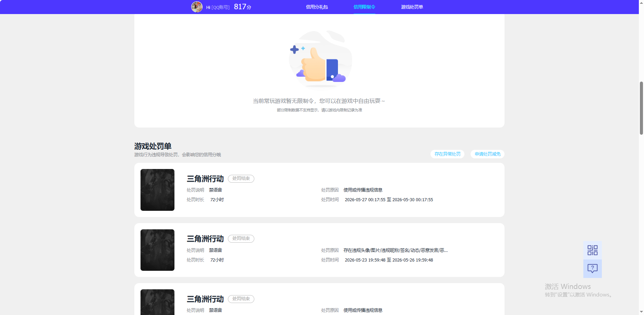Click 三角洲行动 title of third penalty card
Image resolution: width=644 pixels, height=315 pixels.
click(205, 299)
